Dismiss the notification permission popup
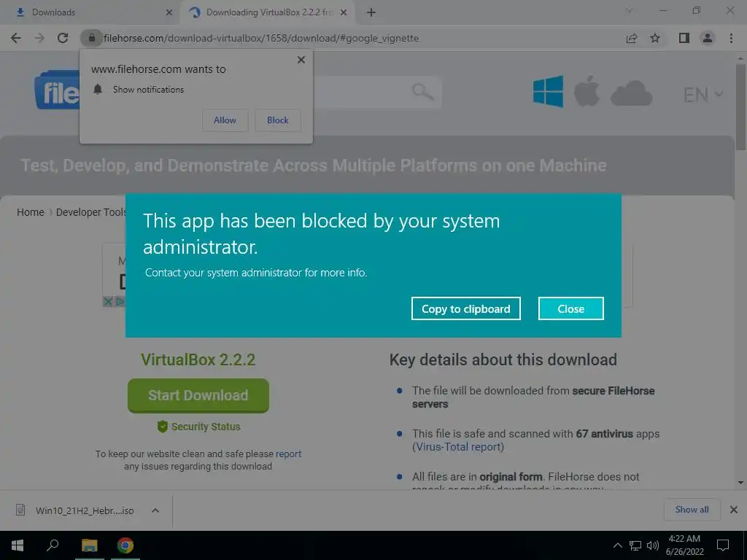747x560 pixels. pos(301,60)
